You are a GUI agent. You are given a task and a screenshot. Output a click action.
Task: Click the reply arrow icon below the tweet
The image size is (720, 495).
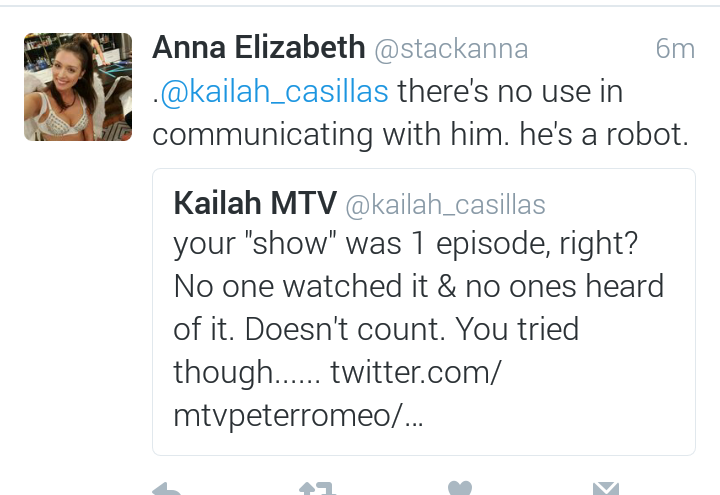pos(166,489)
